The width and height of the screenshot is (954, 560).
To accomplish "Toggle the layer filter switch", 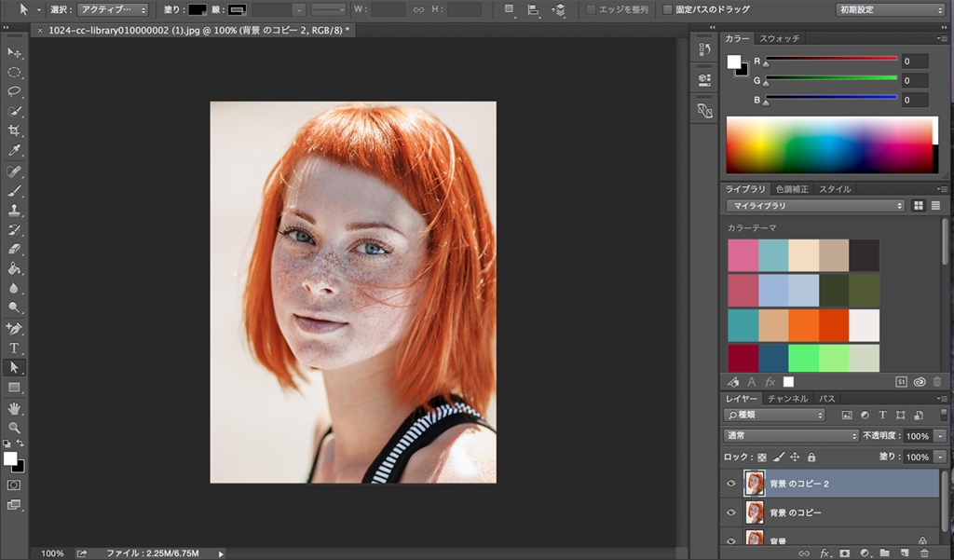I will (x=944, y=414).
